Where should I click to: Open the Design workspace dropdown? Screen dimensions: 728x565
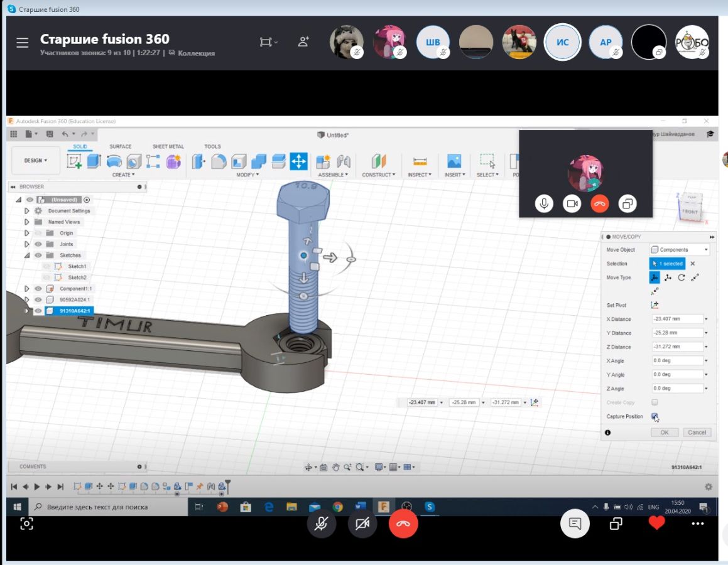pos(36,161)
